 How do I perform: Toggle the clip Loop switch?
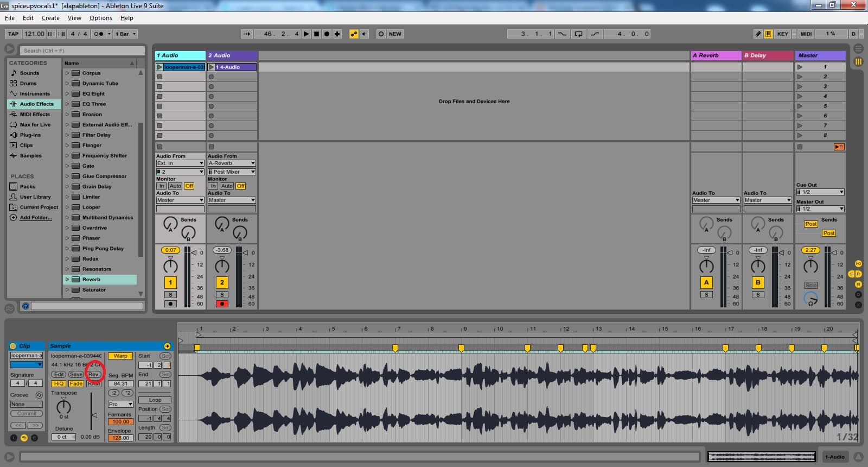pyautogui.click(x=155, y=400)
